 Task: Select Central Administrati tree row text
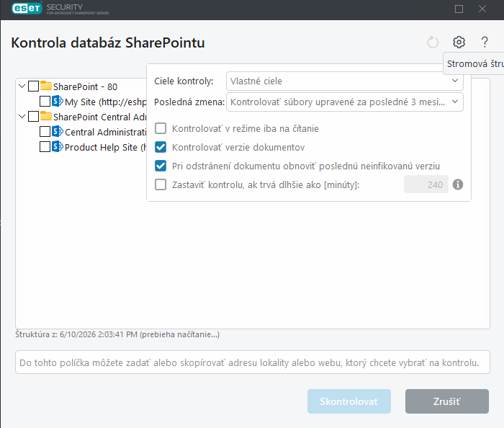[x=105, y=132]
